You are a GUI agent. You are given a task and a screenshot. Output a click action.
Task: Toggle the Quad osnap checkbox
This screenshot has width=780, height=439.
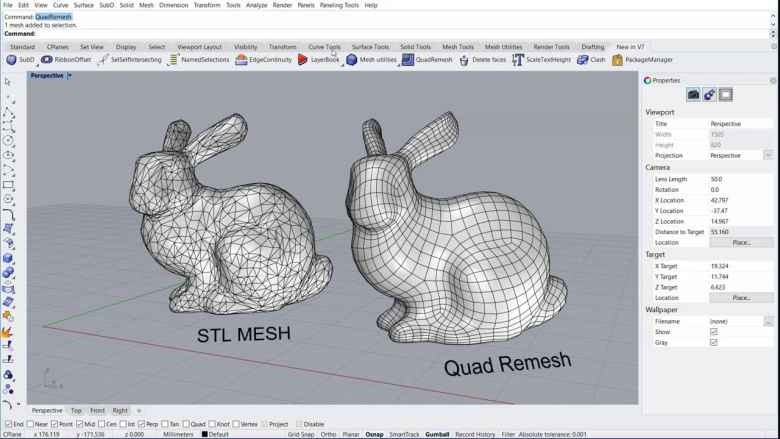click(187, 424)
